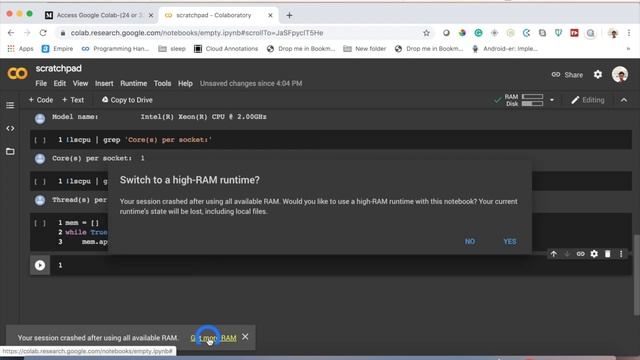The height and width of the screenshot is (360, 640).
Task: Add a new Code cell
Action: (x=41, y=100)
